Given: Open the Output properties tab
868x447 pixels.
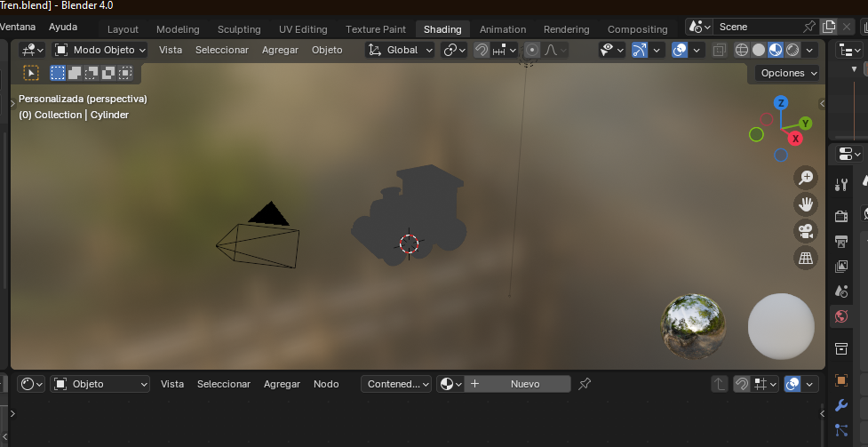Looking at the screenshot, I should click(x=840, y=241).
